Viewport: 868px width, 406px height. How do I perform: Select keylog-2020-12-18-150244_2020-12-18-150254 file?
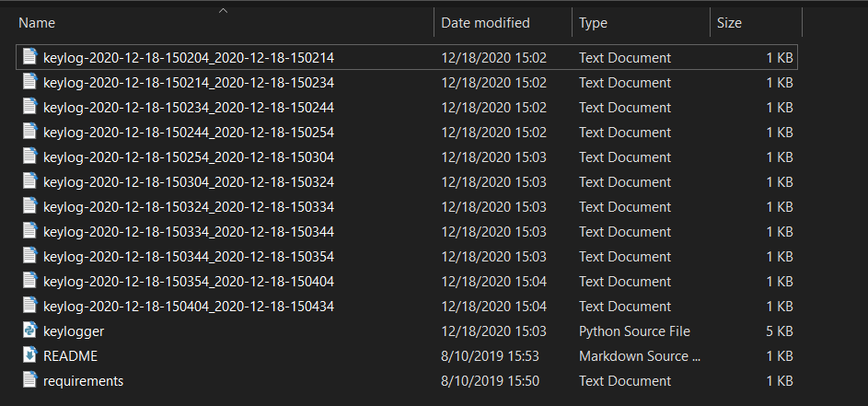point(188,132)
